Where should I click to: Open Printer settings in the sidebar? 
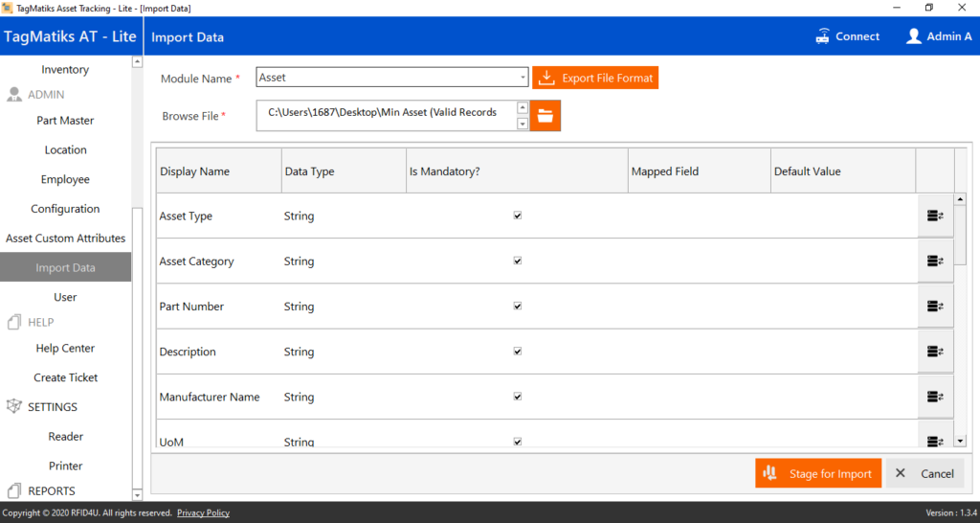pyautogui.click(x=65, y=466)
